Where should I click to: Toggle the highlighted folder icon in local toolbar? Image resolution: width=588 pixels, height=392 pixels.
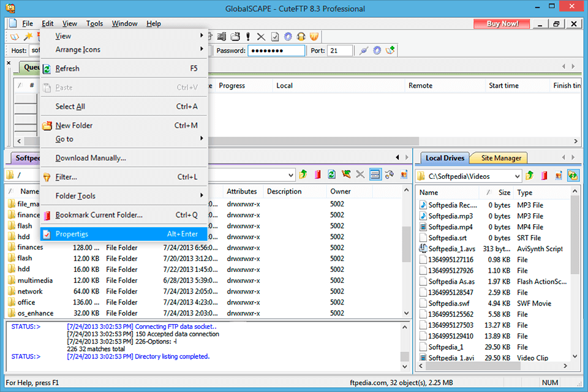(x=573, y=176)
